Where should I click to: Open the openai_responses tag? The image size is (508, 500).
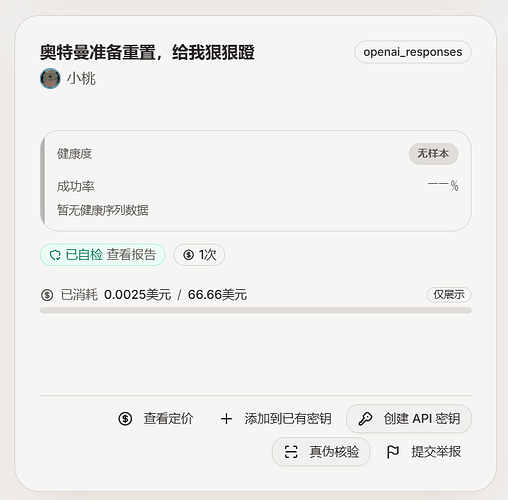point(413,52)
